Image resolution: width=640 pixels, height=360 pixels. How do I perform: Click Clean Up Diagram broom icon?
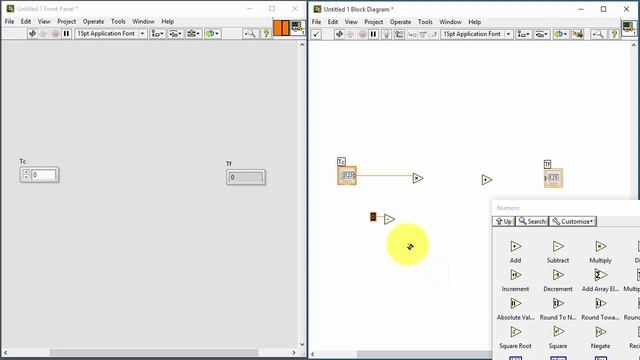pos(578,34)
